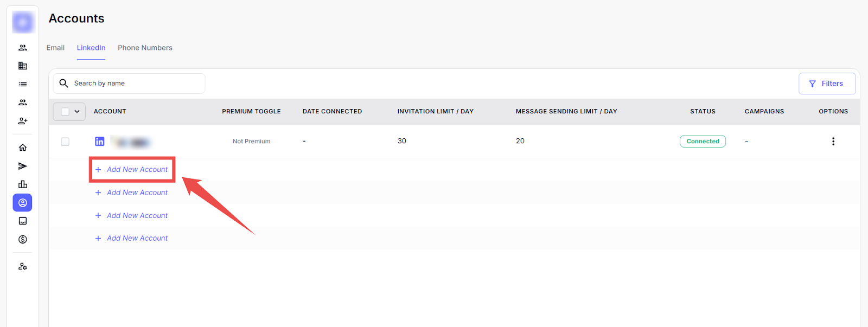The width and height of the screenshot is (868, 327).
Task: Check the LinkedIn account row checkbox
Action: click(65, 142)
